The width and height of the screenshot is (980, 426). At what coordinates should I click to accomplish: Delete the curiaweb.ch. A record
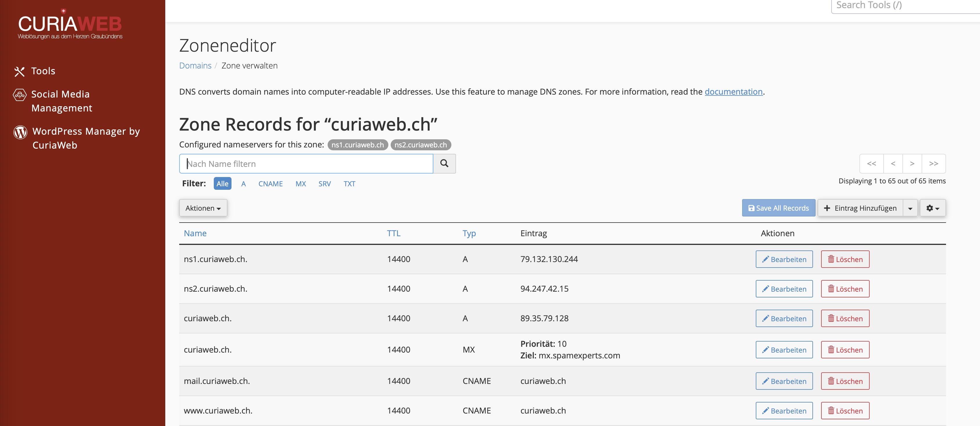coord(845,318)
